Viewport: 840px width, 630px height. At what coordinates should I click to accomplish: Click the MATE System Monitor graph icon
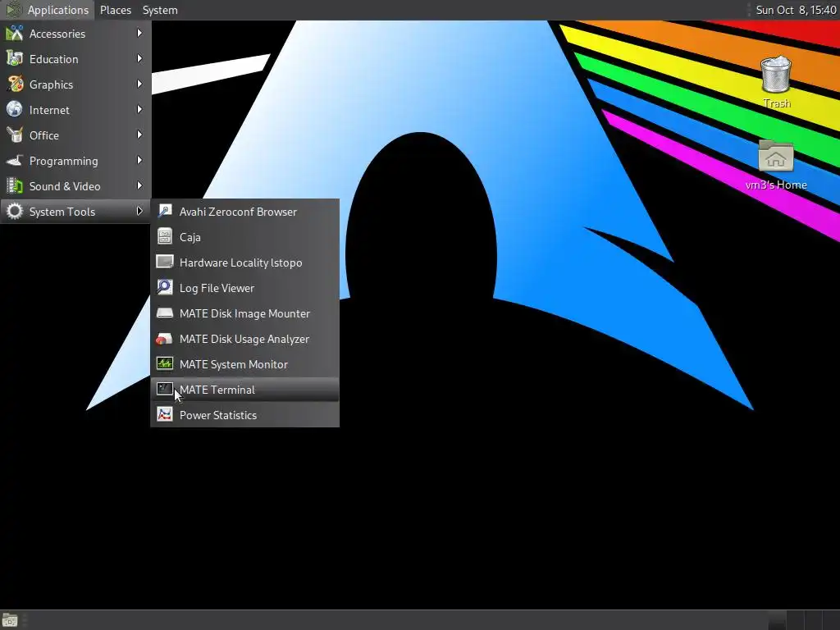[164, 364]
